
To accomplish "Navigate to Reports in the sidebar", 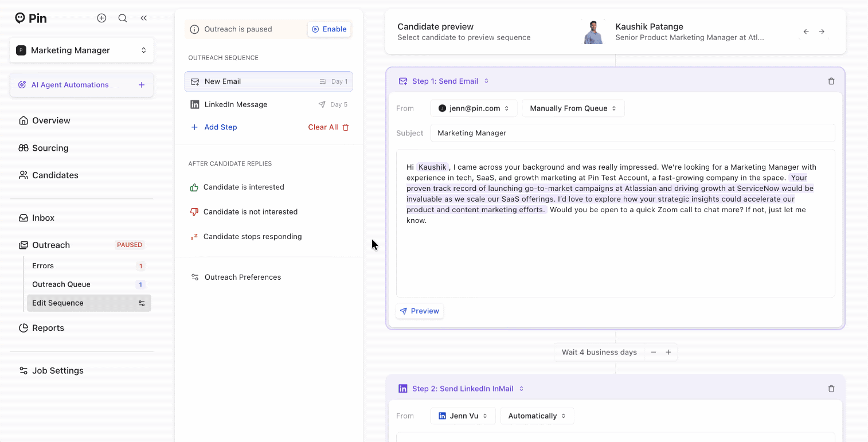I will pos(48,328).
